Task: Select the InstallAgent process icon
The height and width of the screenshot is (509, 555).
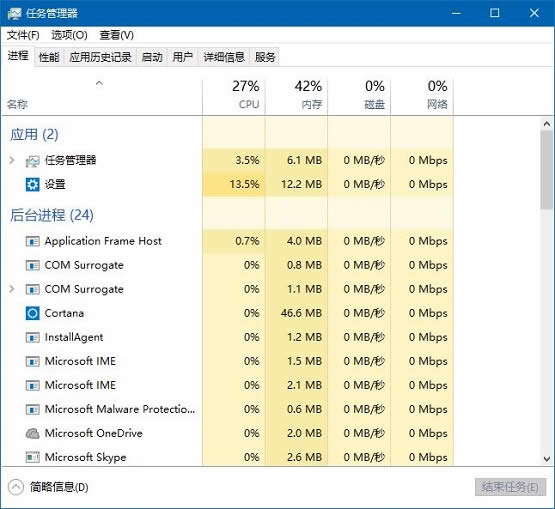Action: tap(33, 337)
